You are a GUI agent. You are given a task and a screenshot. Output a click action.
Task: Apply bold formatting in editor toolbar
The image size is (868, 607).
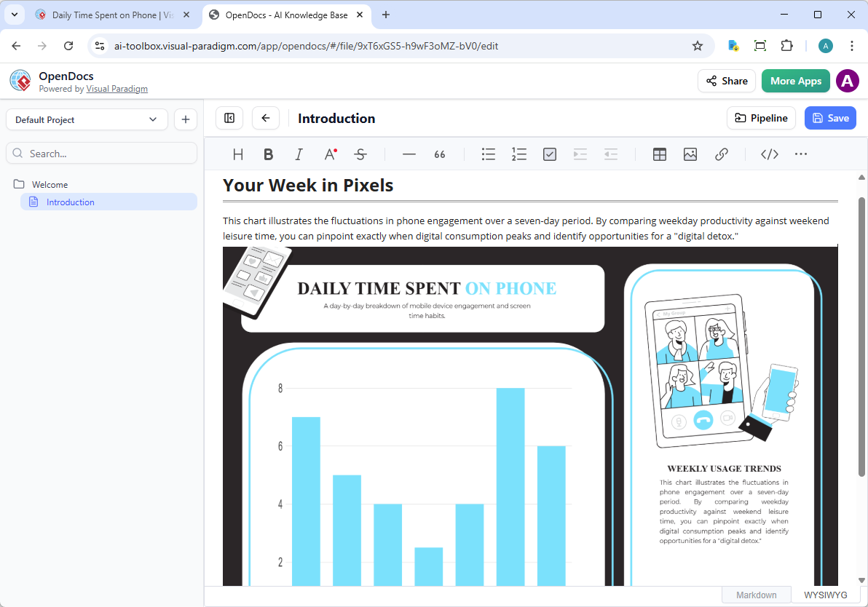pyautogui.click(x=269, y=154)
